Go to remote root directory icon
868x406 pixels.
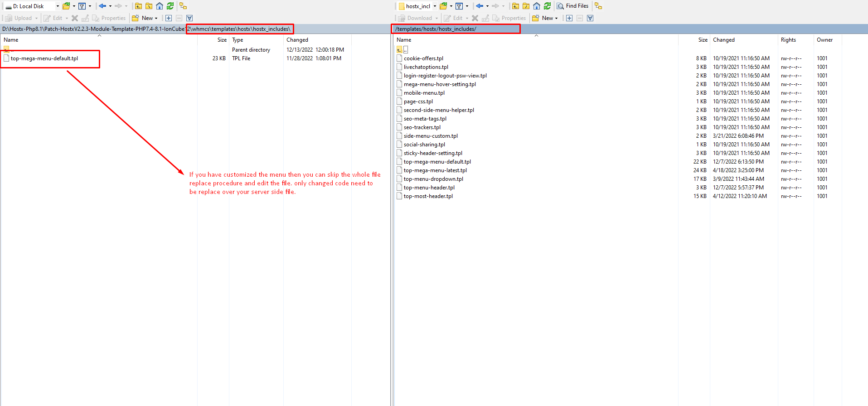pyautogui.click(x=526, y=6)
